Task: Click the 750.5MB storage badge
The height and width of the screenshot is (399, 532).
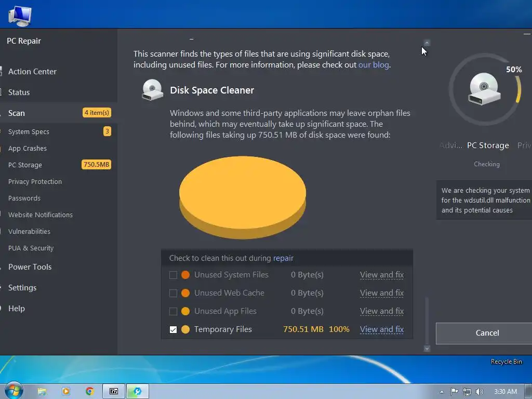Action: [96, 165]
